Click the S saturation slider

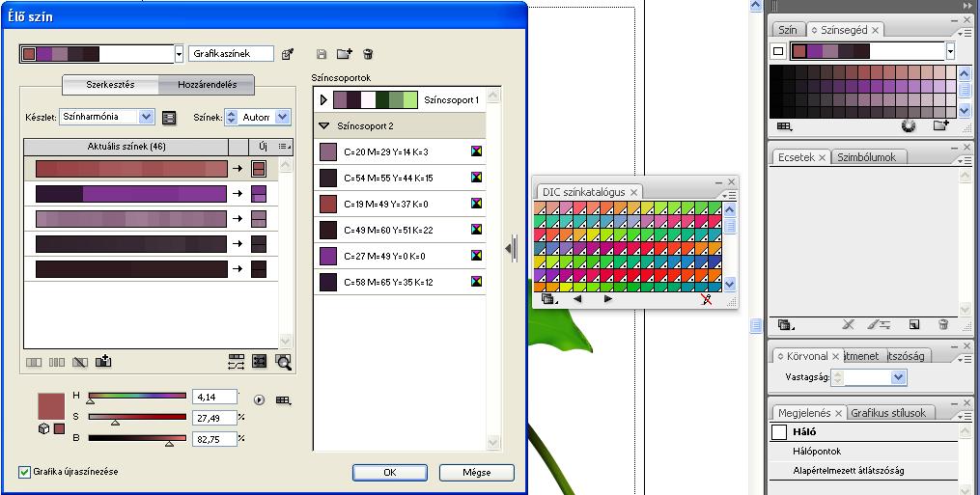[x=137, y=417]
